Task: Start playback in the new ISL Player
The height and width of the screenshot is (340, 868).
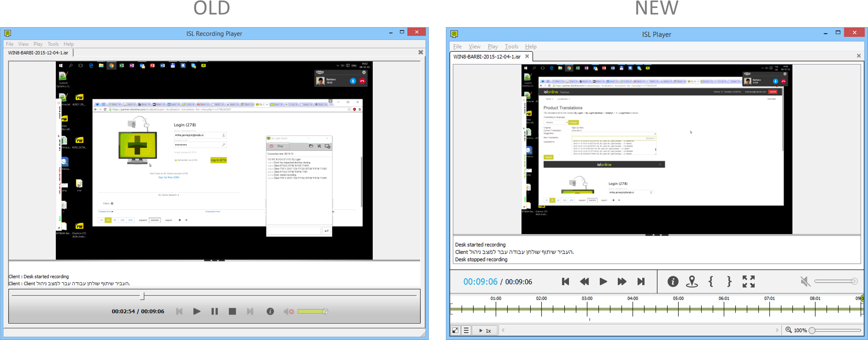Action: (x=603, y=281)
